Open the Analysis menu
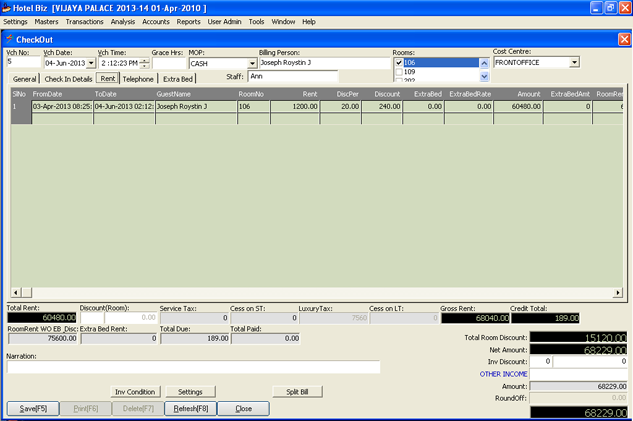 [123, 22]
